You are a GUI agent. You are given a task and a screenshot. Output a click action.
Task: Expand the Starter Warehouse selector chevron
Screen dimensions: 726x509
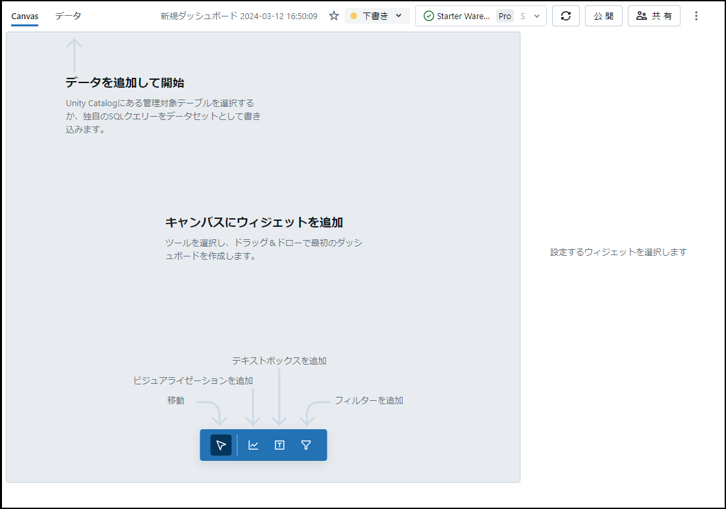[x=537, y=16]
